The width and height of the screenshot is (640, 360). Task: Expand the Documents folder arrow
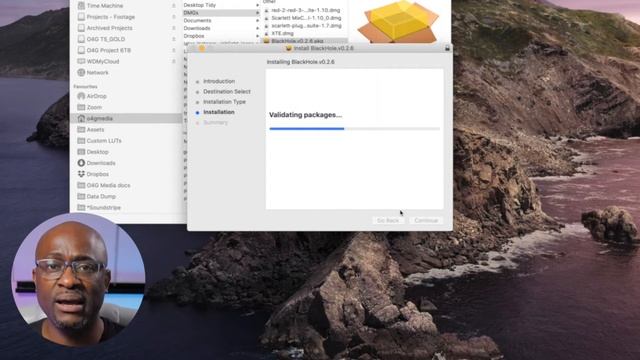[257, 20]
